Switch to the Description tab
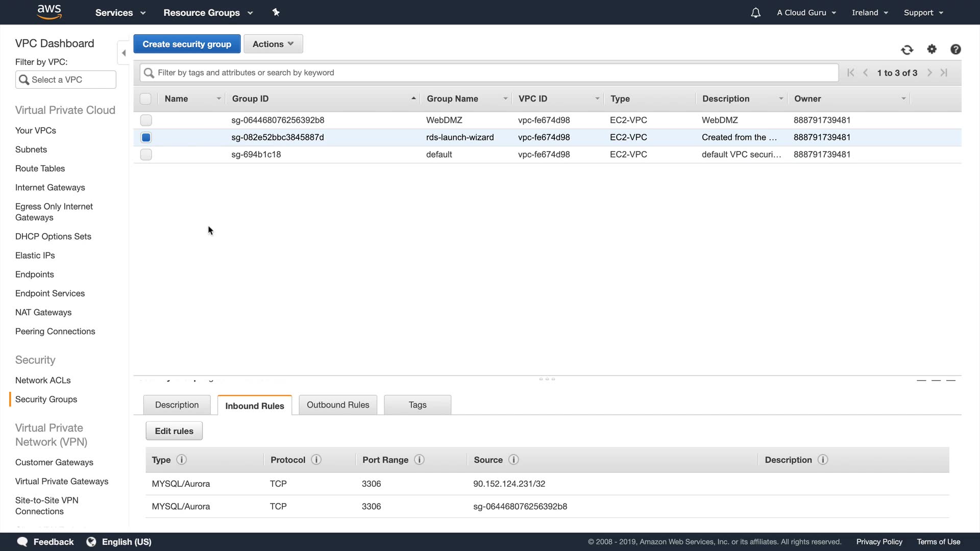 tap(177, 405)
